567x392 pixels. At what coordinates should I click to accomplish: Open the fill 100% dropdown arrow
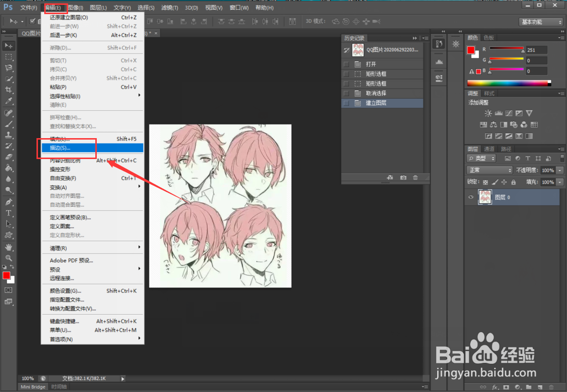click(x=560, y=182)
